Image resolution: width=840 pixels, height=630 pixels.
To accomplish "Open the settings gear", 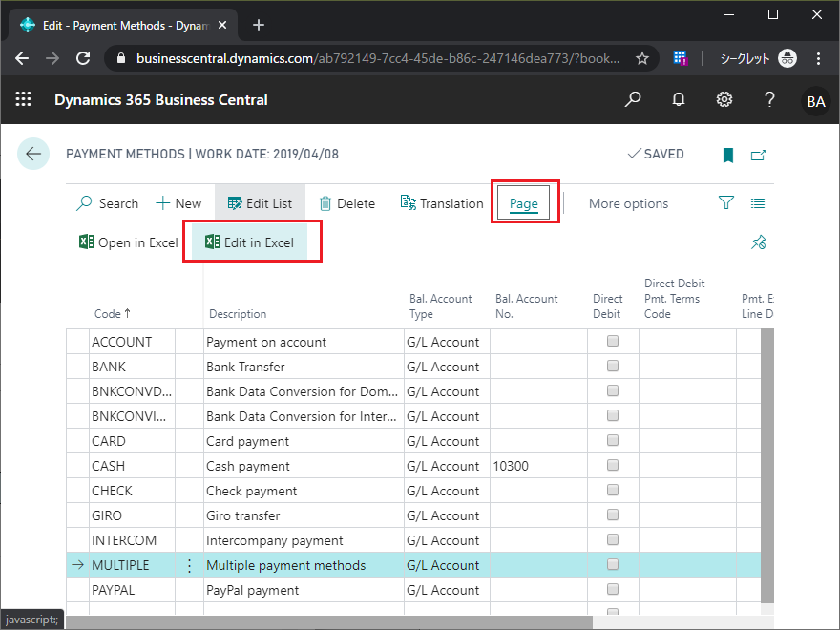I will (x=724, y=99).
